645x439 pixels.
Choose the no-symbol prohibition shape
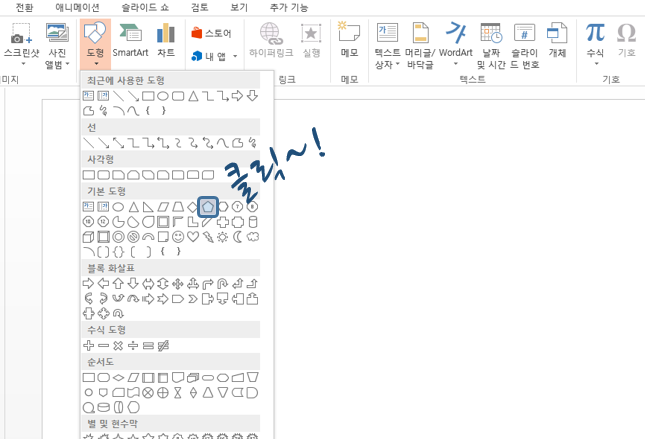tap(133, 237)
